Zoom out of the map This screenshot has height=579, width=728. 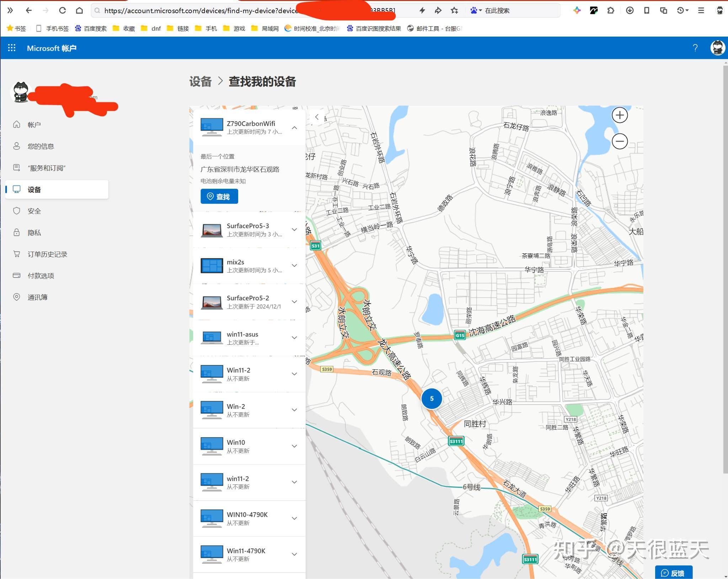[x=620, y=141]
